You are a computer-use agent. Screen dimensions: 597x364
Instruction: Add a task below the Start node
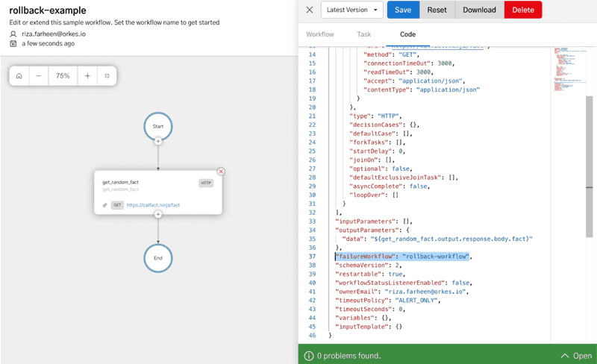pyautogui.click(x=158, y=141)
